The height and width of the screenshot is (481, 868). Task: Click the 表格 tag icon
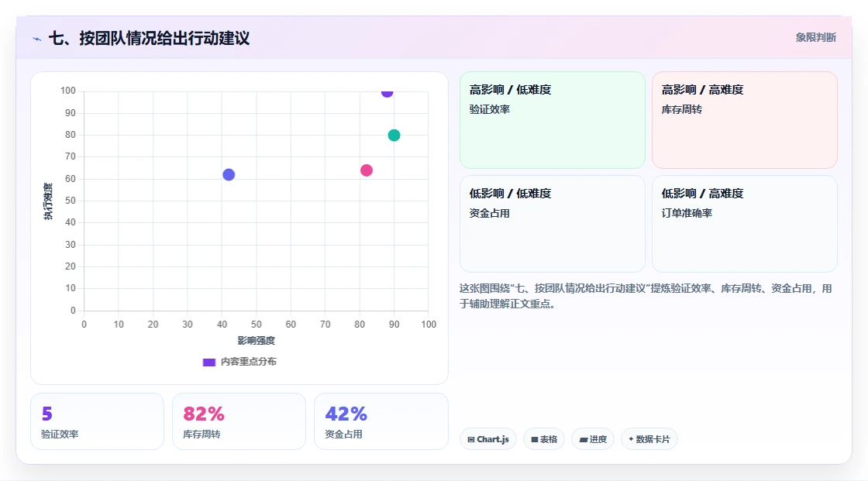(x=535, y=439)
